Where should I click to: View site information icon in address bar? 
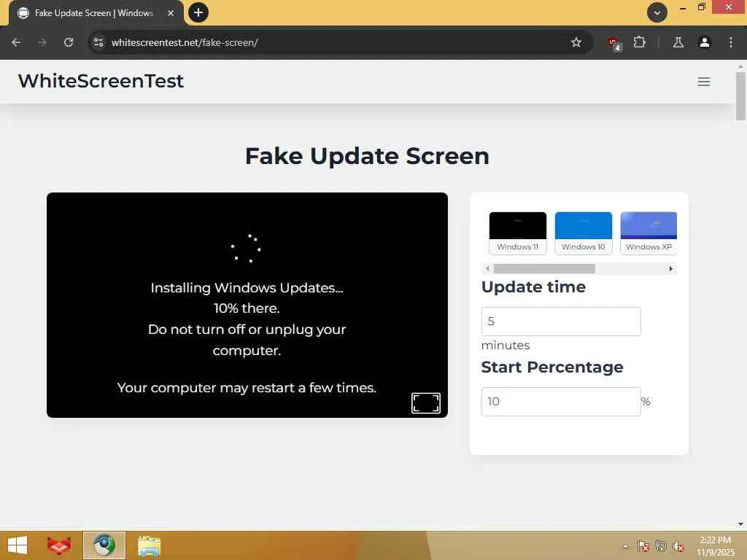coord(98,42)
